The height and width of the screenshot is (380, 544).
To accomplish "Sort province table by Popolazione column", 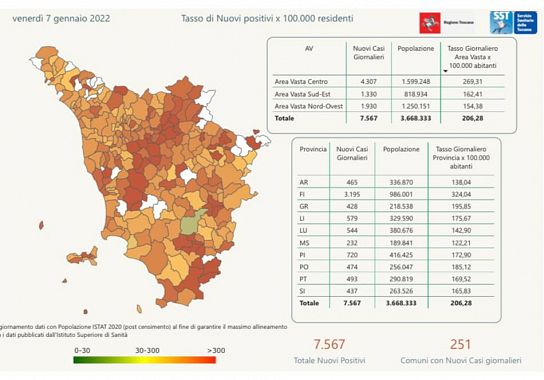I will click(401, 149).
